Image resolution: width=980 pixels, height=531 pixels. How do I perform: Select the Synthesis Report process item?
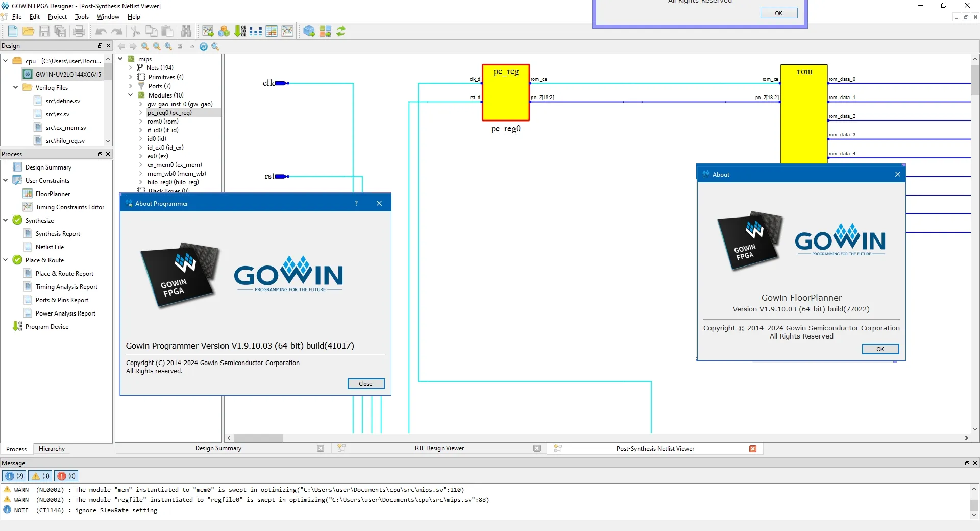(x=58, y=234)
